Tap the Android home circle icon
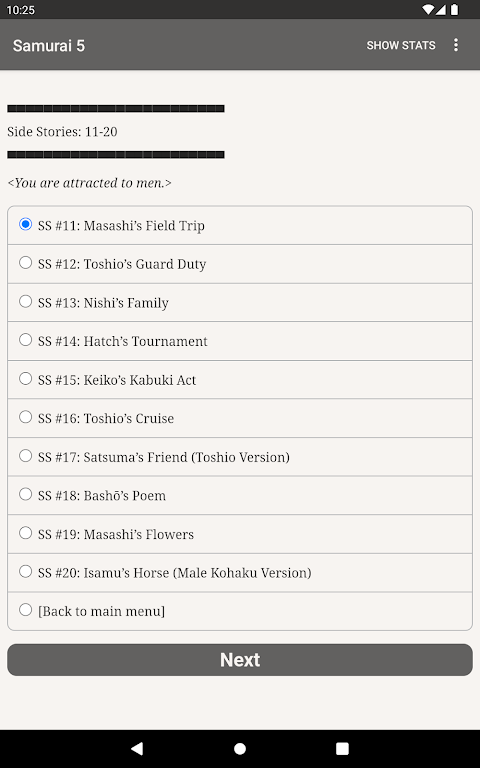Screen dimensions: 480x768 coord(240,748)
